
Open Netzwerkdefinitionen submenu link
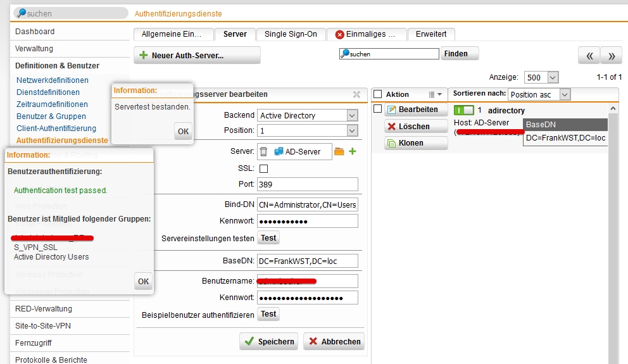click(53, 80)
